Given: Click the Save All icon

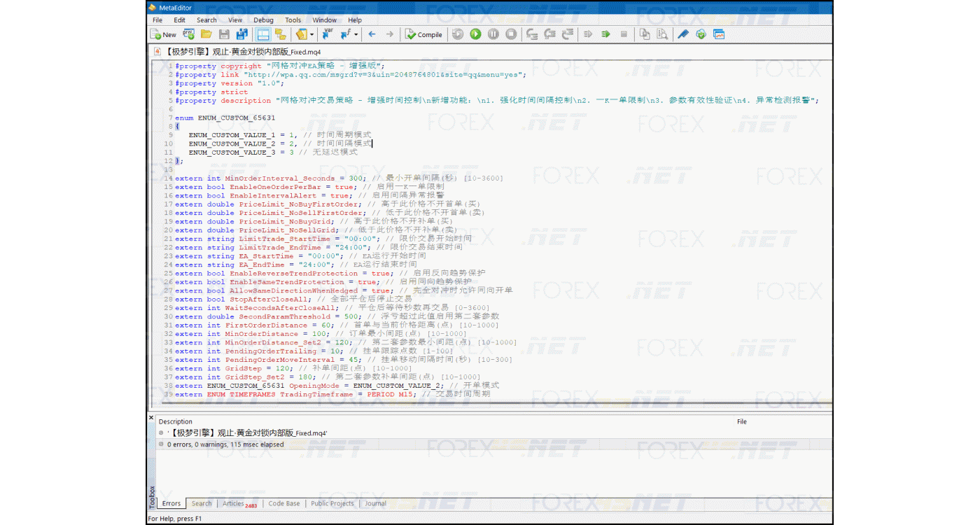Looking at the screenshot, I should [x=242, y=34].
